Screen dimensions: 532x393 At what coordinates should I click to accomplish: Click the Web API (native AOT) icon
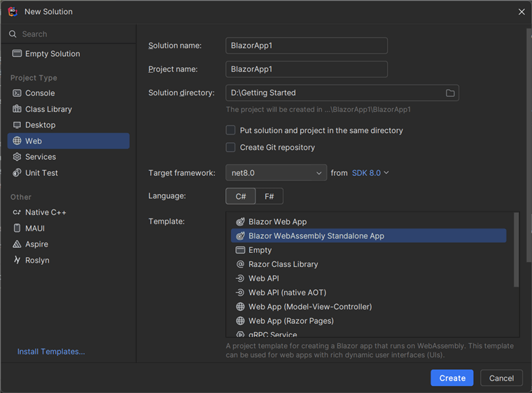[240, 292]
